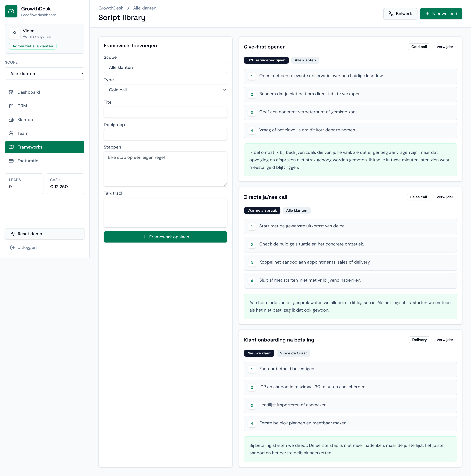This screenshot has height=476, width=471.
Task: Open Klanten via its building icon
Action: pos(11,120)
